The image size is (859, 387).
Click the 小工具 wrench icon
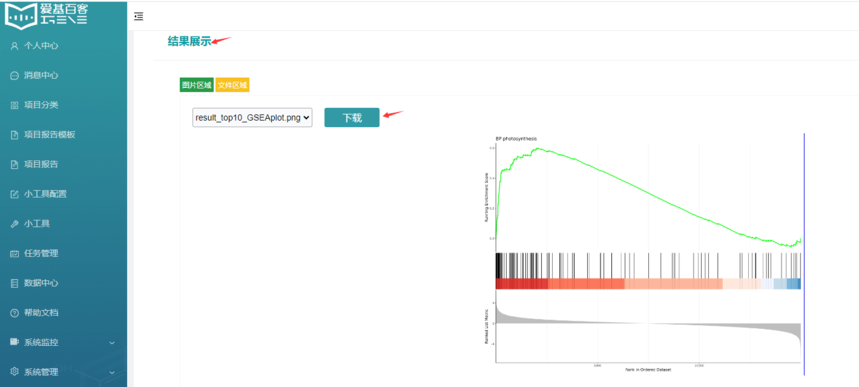point(15,224)
